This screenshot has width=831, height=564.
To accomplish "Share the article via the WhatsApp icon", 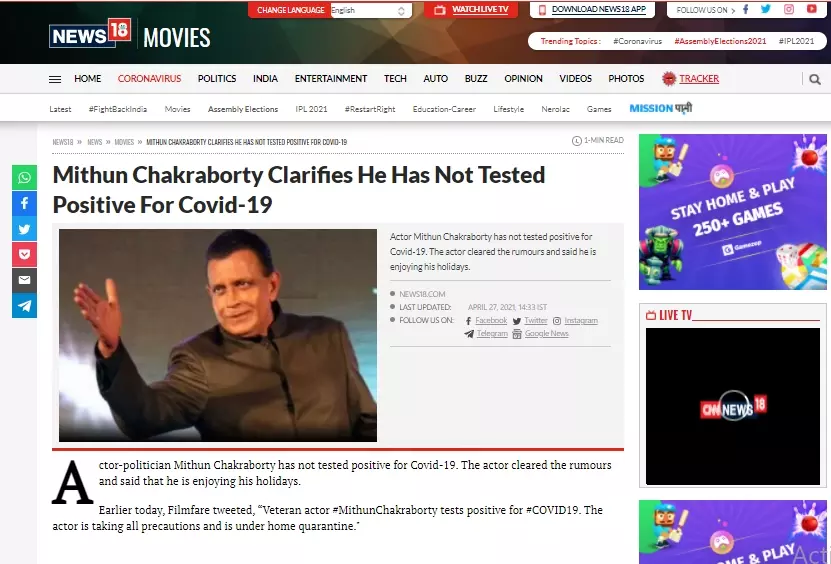I will click(x=24, y=178).
